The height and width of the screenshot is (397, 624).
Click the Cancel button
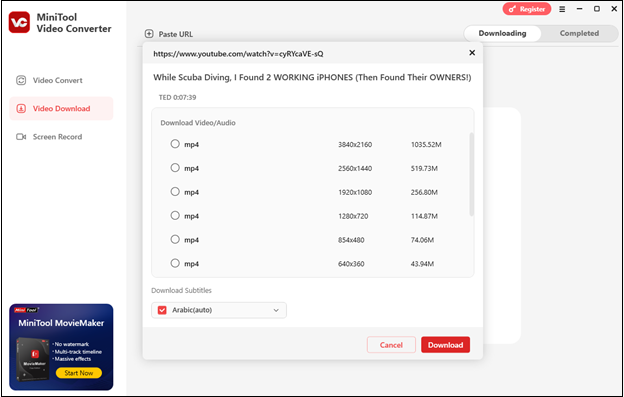pyautogui.click(x=391, y=345)
